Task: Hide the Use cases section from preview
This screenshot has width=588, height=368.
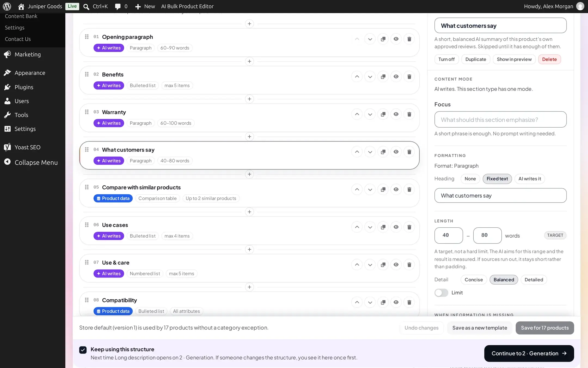Action: coord(396,227)
